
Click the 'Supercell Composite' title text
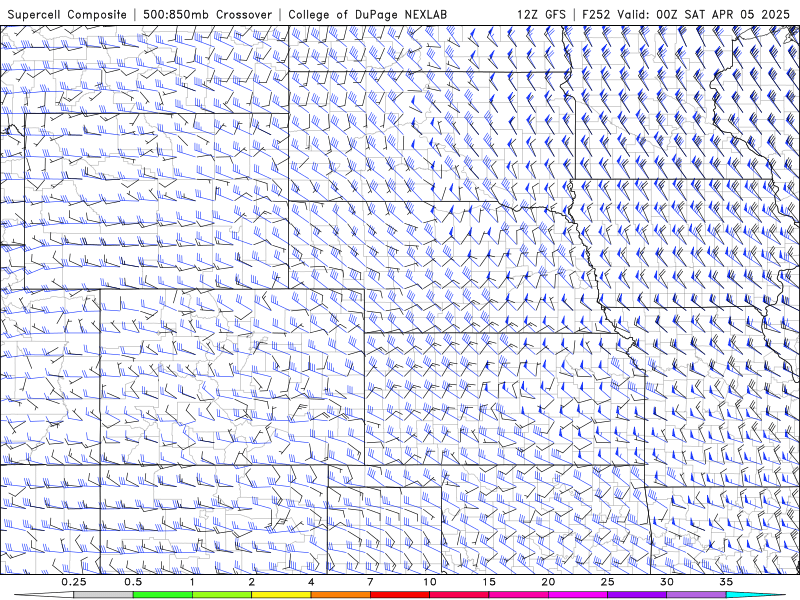(67, 14)
